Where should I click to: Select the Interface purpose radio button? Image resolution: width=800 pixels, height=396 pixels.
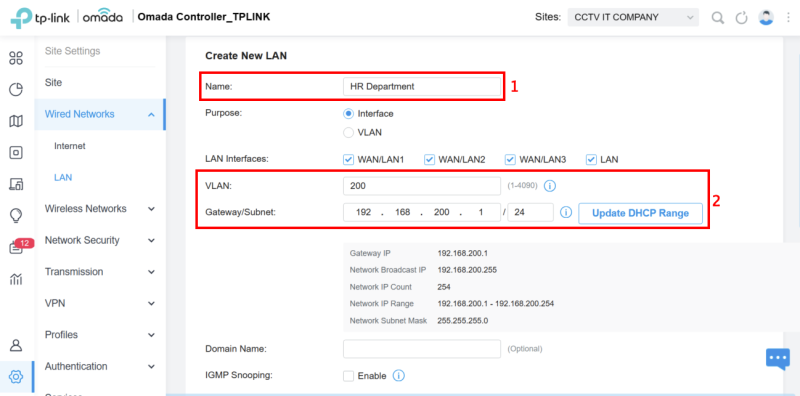point(348,114)
